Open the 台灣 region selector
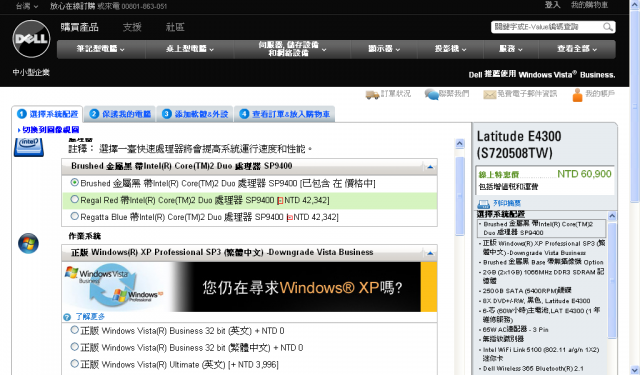The image size is (640, 375). click(x=27, y=6)
